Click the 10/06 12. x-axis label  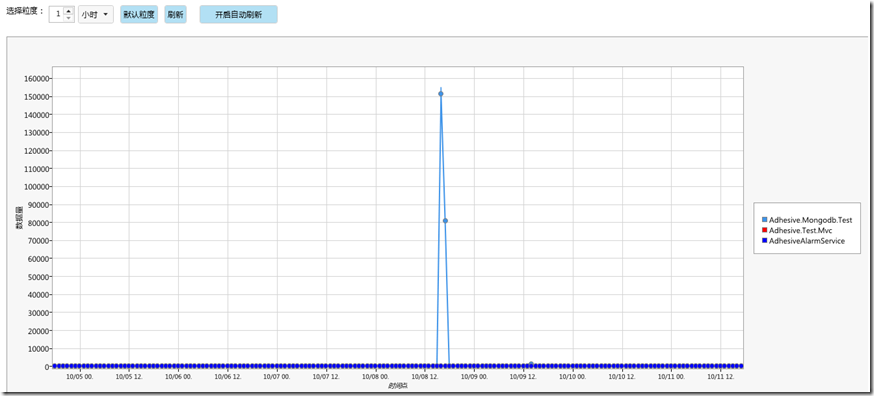point(228,377)
